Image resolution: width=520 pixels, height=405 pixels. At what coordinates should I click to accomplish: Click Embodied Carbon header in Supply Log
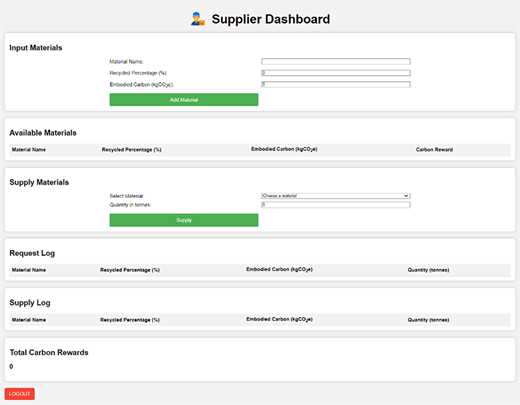[x=279, y=319]
